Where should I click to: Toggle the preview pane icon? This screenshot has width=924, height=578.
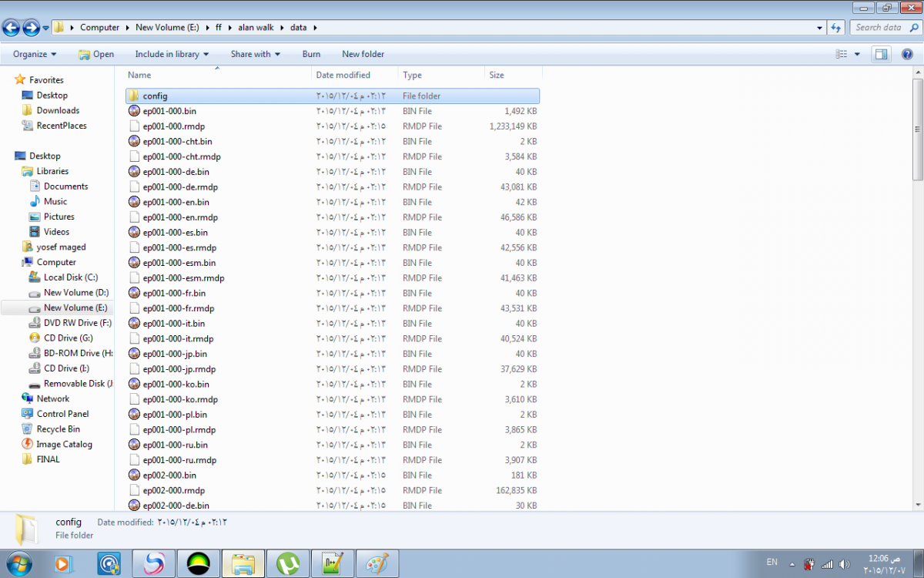tap(881, 54)
